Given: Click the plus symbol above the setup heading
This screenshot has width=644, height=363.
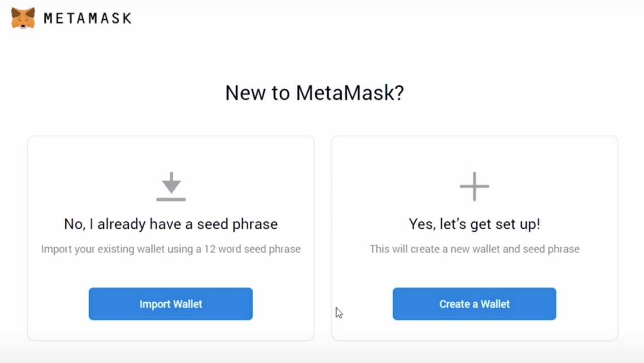Looking at the screenshot, I should tap(474, 185).
